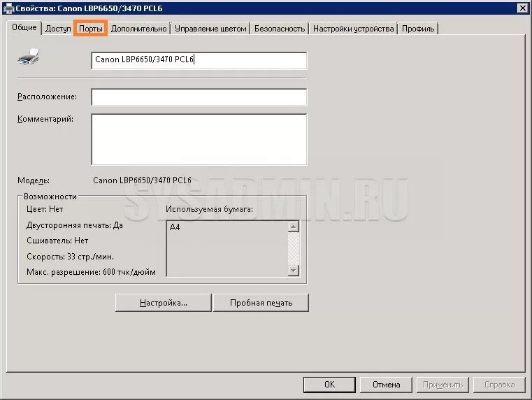532x400 pixels.
Task: Confirm with the OK button
Action: tap(329, 385)
